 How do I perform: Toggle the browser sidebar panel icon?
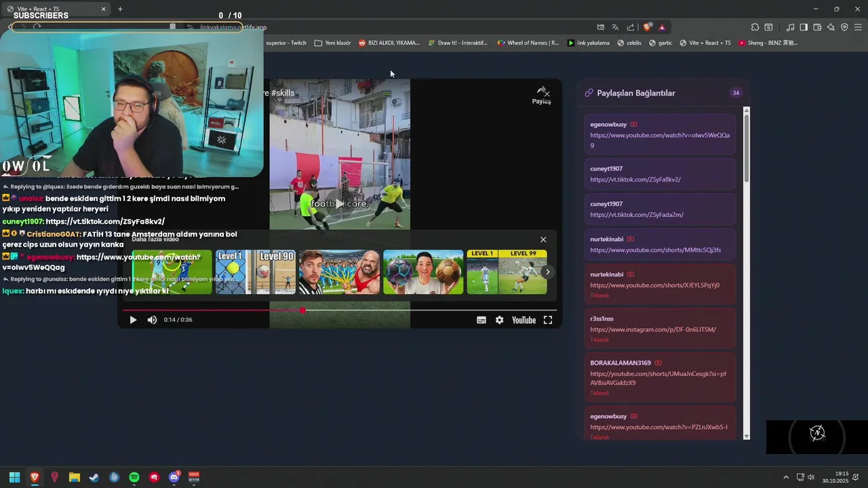click(x=804, y=27)
